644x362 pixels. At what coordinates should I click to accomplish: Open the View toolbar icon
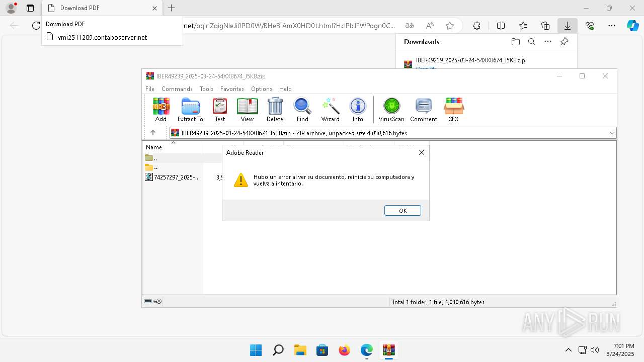[247, 110]
